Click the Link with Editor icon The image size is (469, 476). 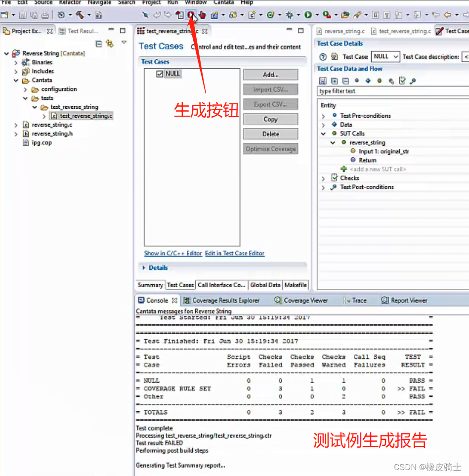(x=110, y=43)
